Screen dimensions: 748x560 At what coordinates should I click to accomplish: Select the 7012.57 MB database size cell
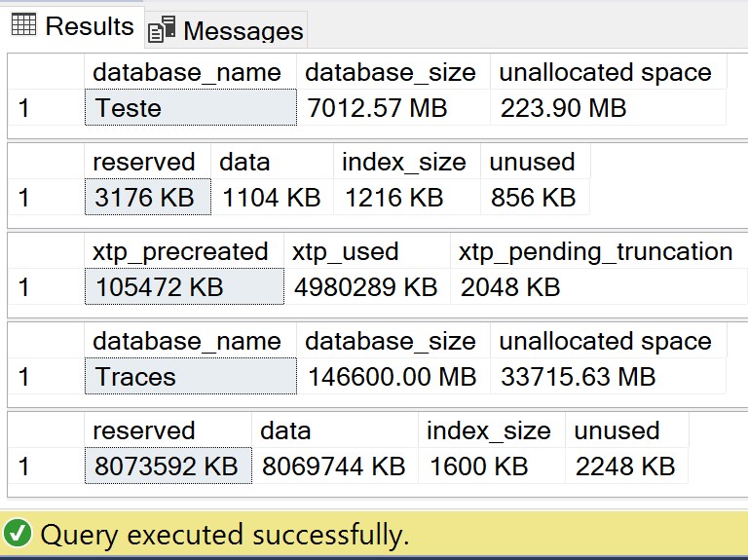[393, 107]
